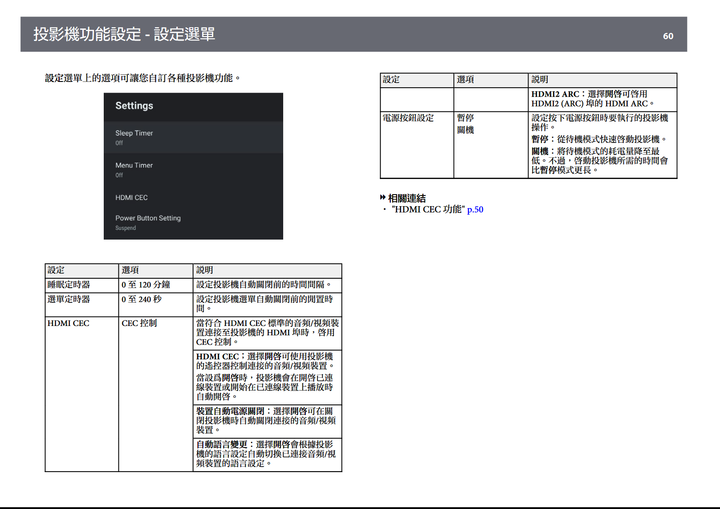Select Sleep Timer in Settings screenshot
The width and height of the screenshot is (720, 509).
(x=193, y=137)
